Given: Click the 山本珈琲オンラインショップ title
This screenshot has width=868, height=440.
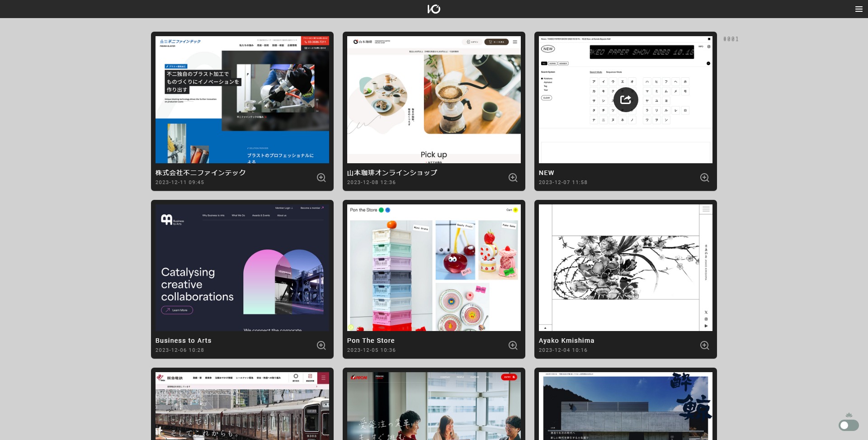Looking at the screenshot, I should pos(392,173).
